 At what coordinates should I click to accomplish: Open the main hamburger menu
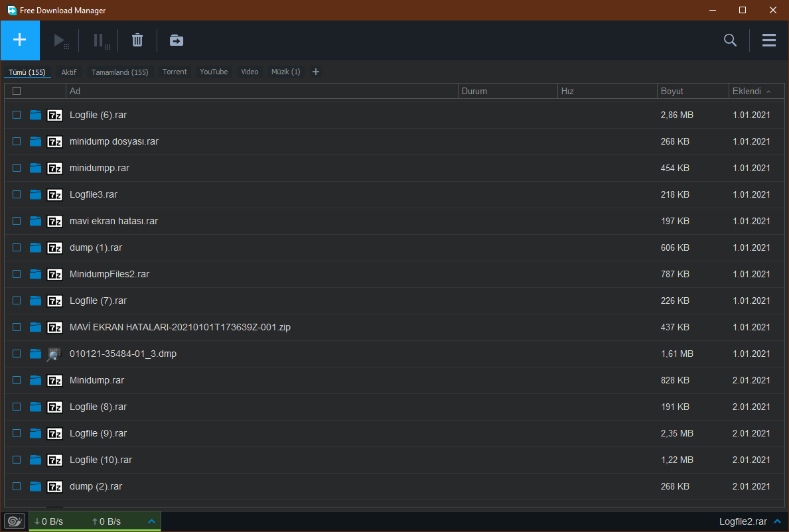[x=768, y=40]
